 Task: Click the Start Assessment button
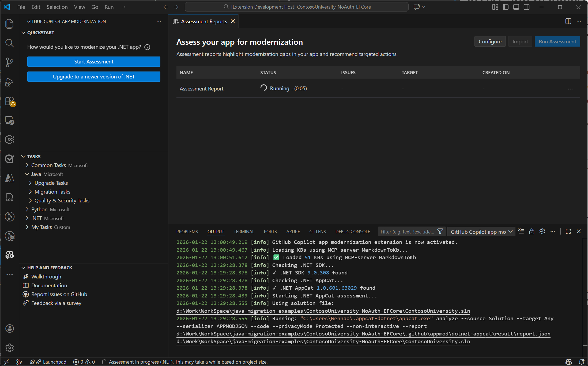(x=93, y=61)
